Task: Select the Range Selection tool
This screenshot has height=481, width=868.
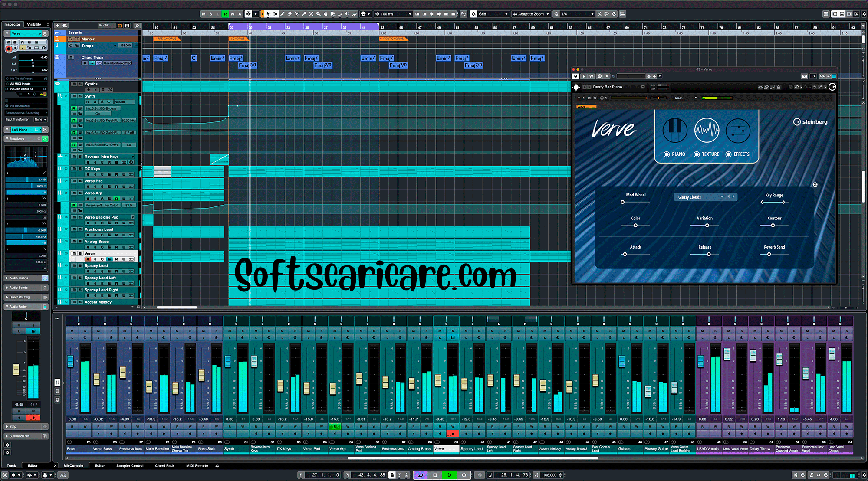Action: (275, 14)
